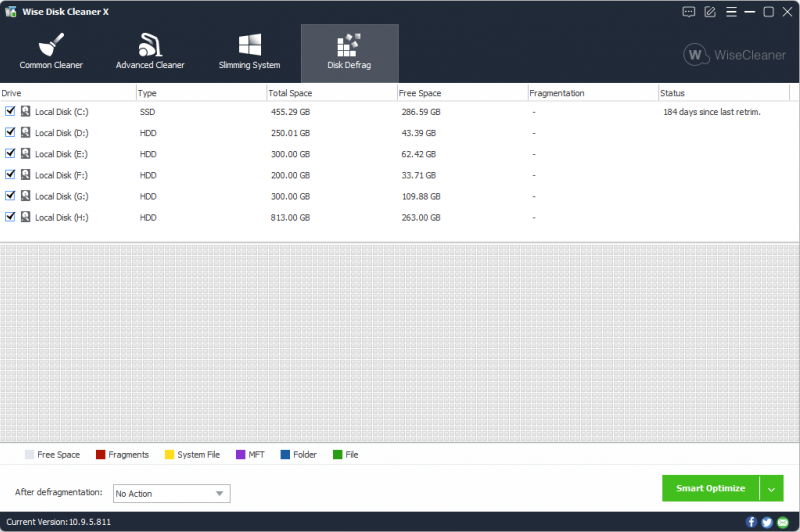This screenshot has width=800, height=532.
Task: Click the 455.29 GB total space value
Action: pyautogui.click(x=290, y=112)
